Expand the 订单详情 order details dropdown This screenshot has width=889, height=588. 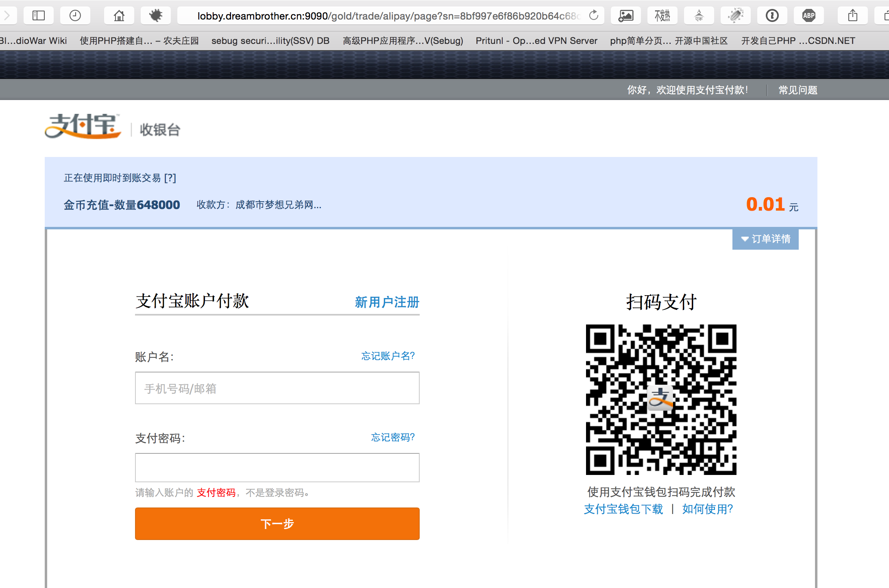765,239
